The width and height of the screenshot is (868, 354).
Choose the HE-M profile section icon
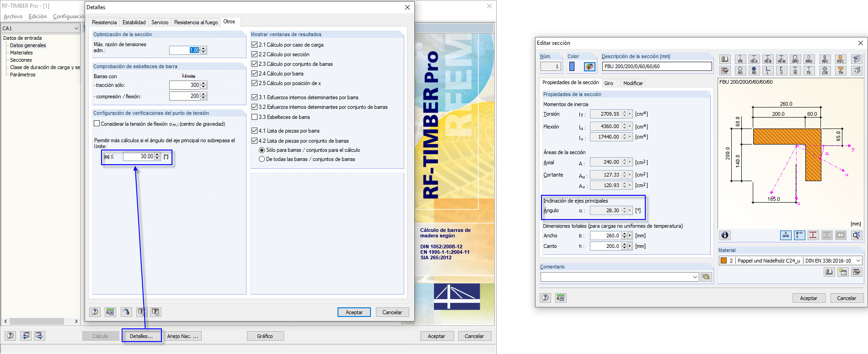[782, 59]
